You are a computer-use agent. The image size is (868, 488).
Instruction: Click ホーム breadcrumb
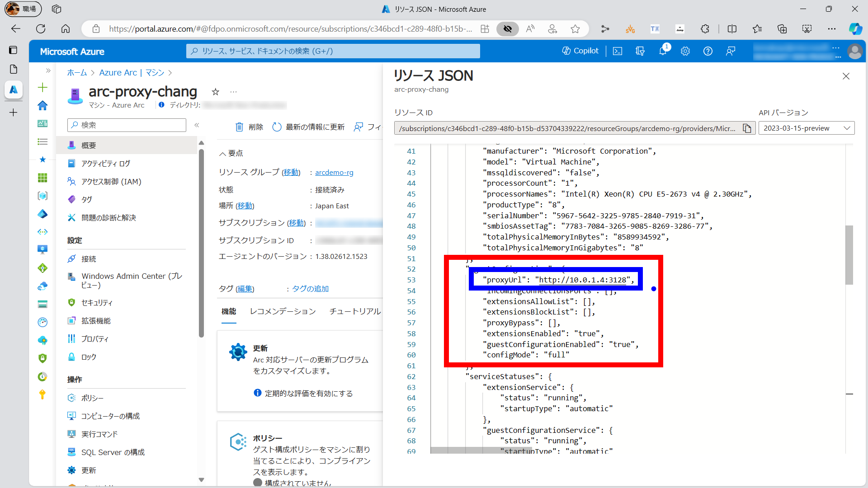[x=77, y=73]
